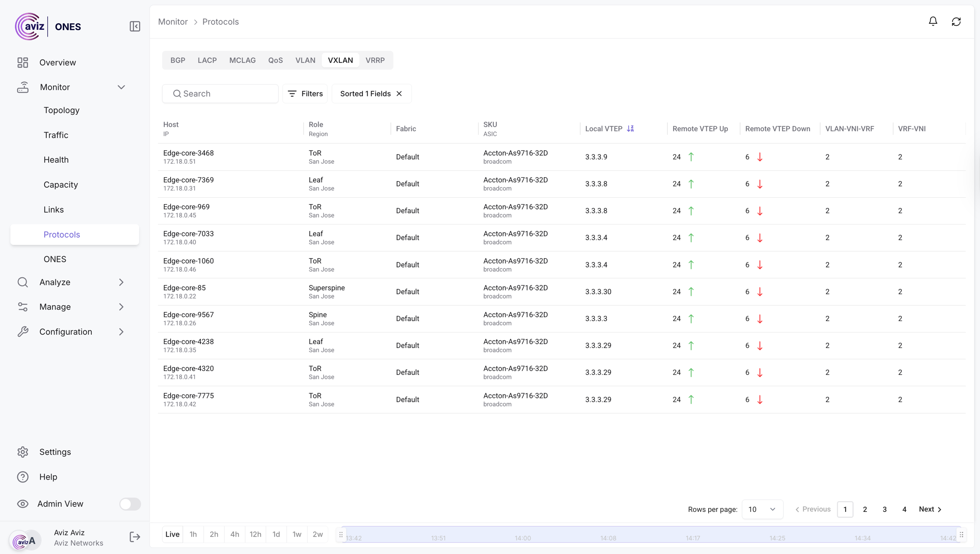Clear sorting with the Sorted Fields X
This screenshot has height=554, width=980.
(399, 94)
